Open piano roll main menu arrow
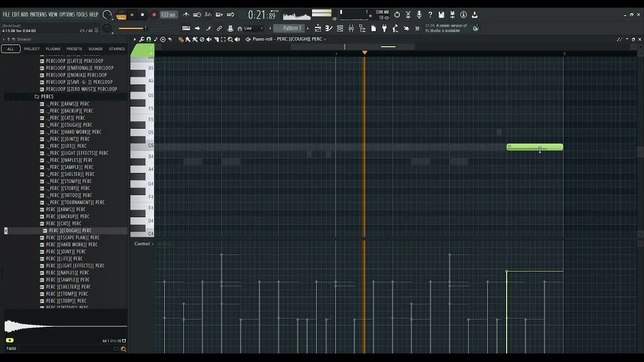 click(x=135, y=39)
